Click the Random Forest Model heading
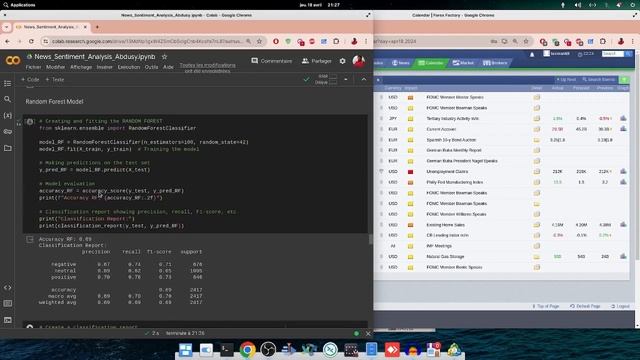The image size is (640, 360). tap(54, 102)
